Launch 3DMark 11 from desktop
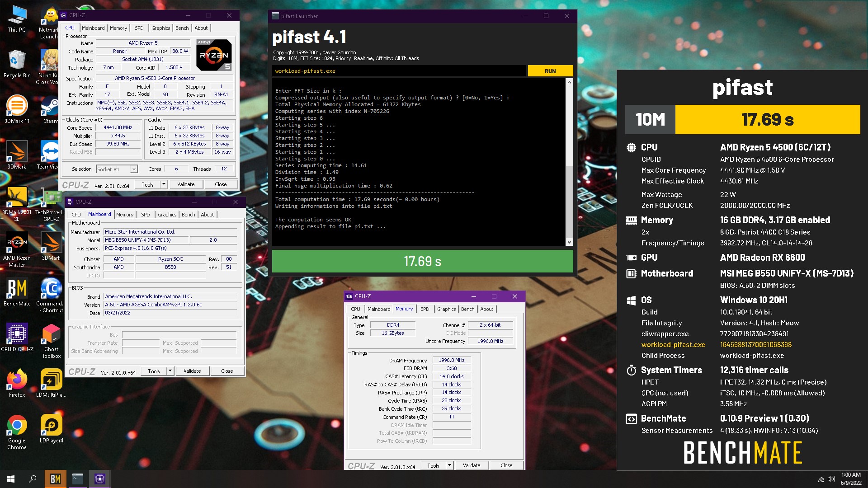Image resolution: width=868 pixels, height=488 pixels. [x=17, y=109]
